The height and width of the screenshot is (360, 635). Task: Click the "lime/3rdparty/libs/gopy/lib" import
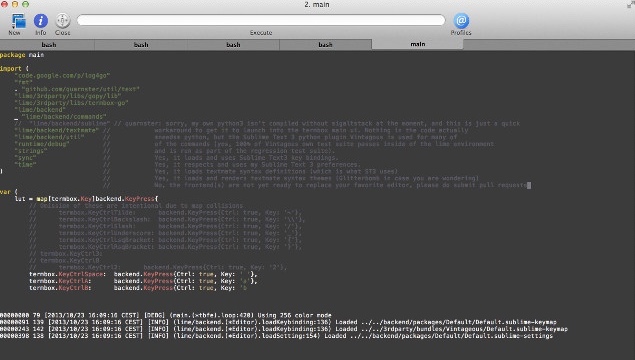[68, 96]
